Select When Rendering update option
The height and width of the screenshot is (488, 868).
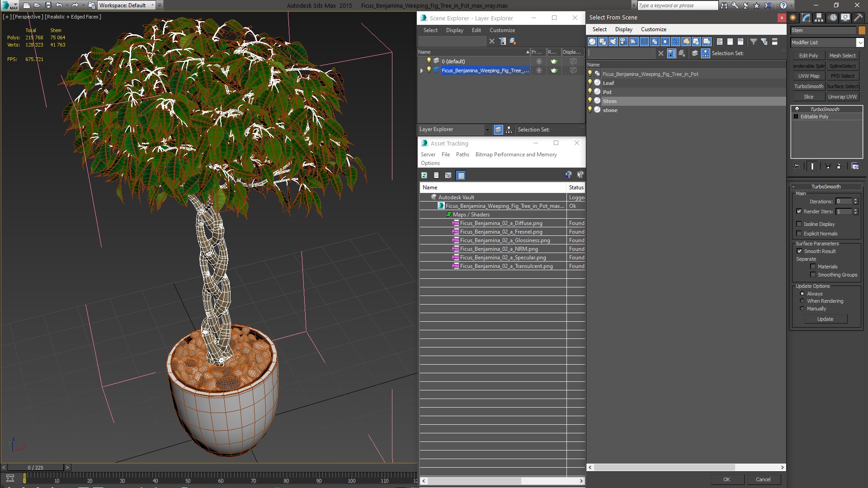click(802, 301)
